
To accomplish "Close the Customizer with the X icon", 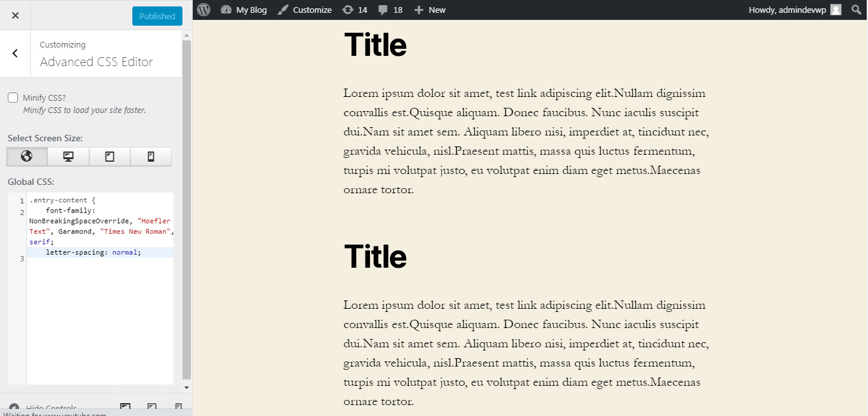I will 15,15.
